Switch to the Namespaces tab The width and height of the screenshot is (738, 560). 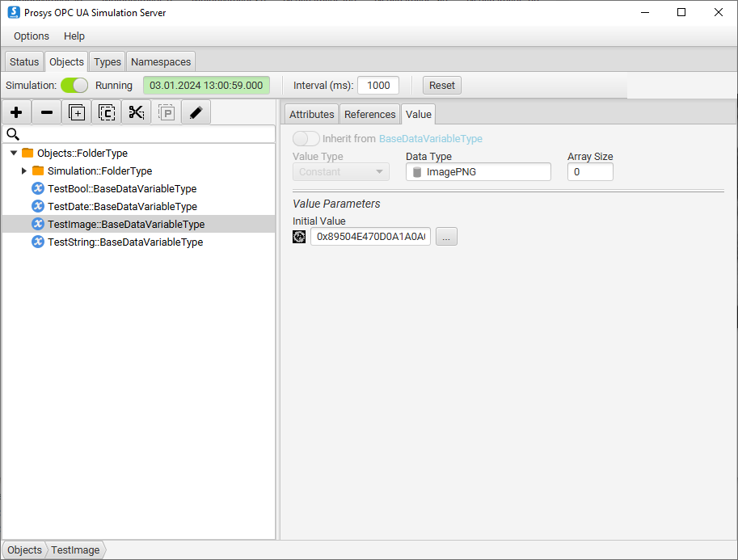click(x=161, y=61)
